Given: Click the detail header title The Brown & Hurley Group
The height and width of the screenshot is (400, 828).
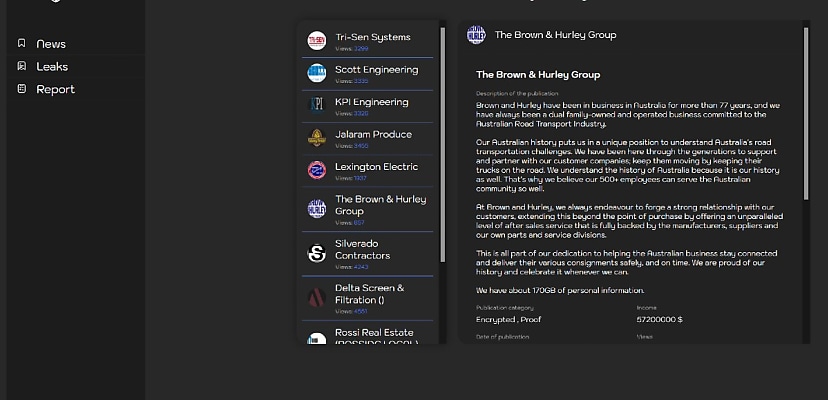Looking at the screenshot, I should coord(556,35).
